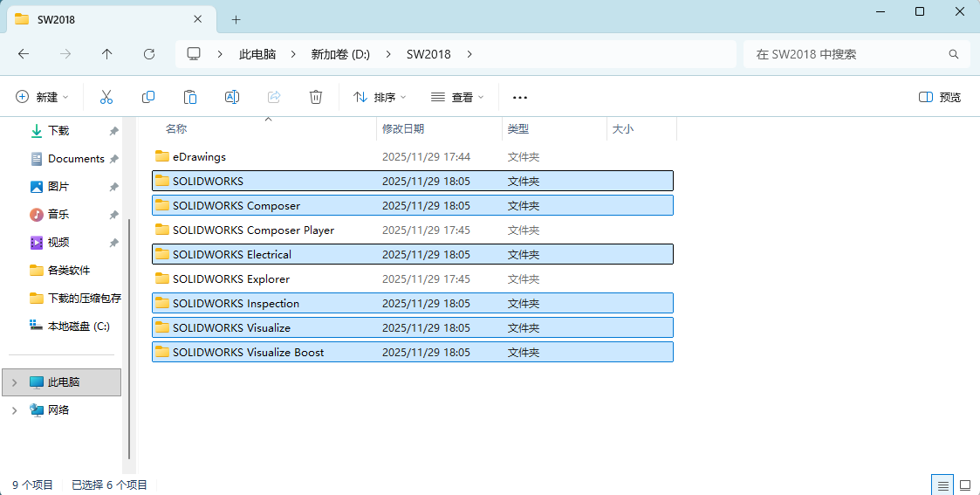Toggle the 预览 preview pane
This screenshot has height=495, width=980.
[x=940, y=97]
